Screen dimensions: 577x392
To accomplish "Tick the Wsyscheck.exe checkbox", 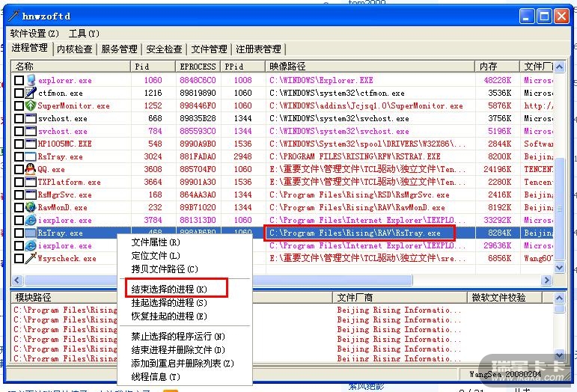I will click(x=19, y=258).
